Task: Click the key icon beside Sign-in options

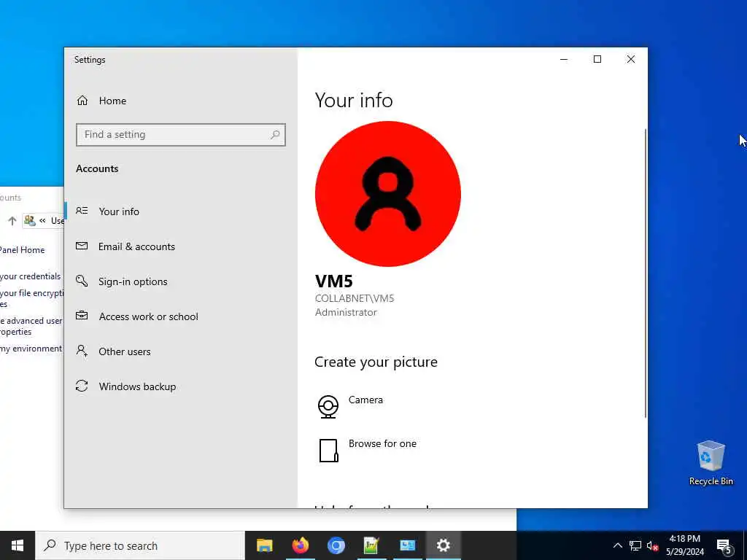Action: [x=82, y=281]
